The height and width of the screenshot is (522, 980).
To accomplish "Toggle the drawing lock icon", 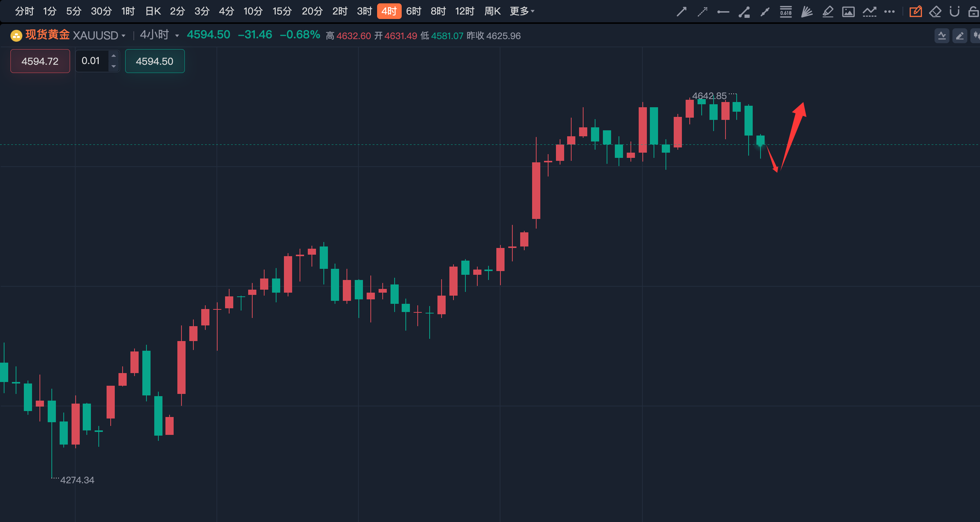I will point(973,12).
